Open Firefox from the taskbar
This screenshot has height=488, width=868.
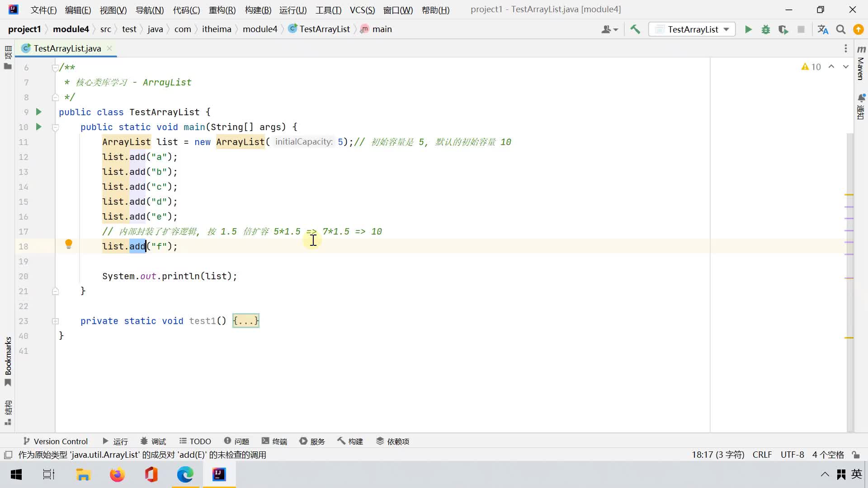(x=117, y=474)
